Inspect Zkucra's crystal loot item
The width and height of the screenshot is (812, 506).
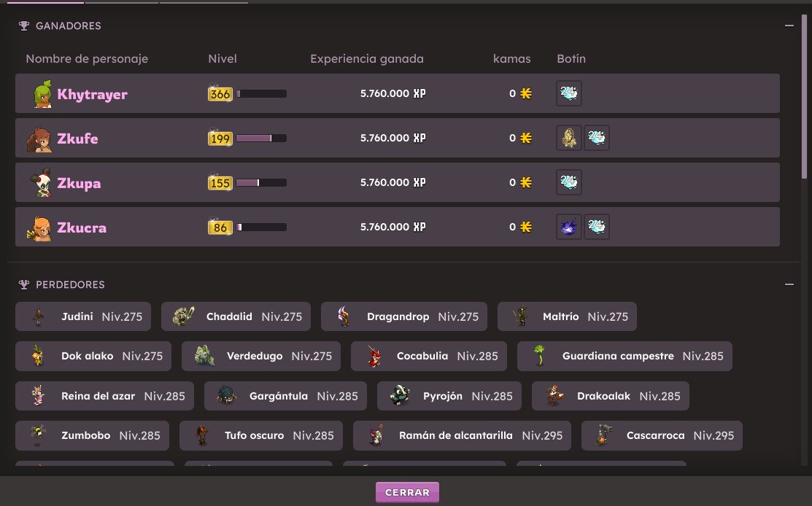click(597, 227)
